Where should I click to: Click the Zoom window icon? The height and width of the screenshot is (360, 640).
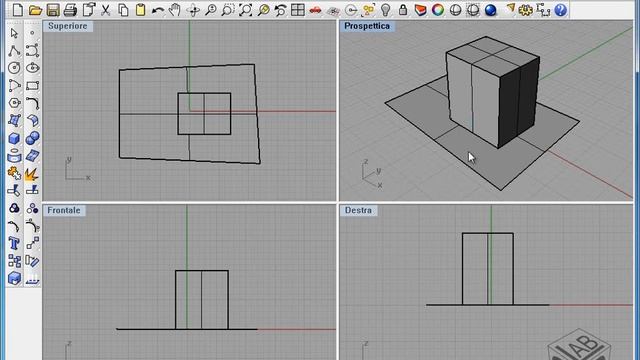228,9
